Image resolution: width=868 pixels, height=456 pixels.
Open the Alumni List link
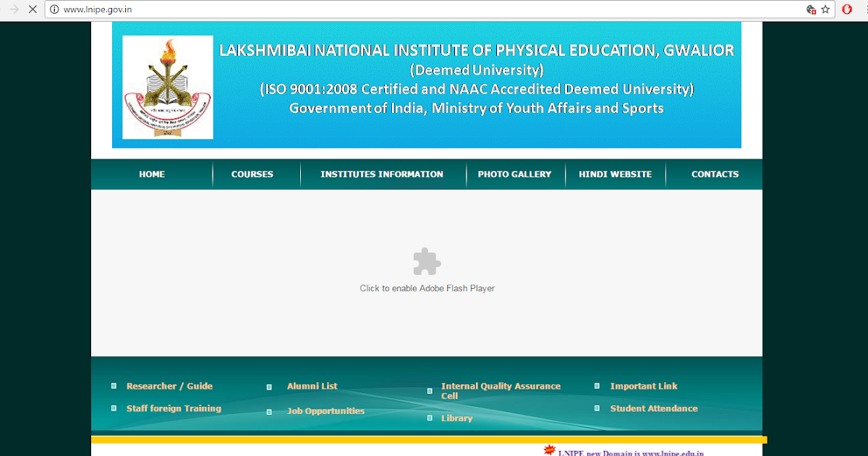click(x=312, y=386)
